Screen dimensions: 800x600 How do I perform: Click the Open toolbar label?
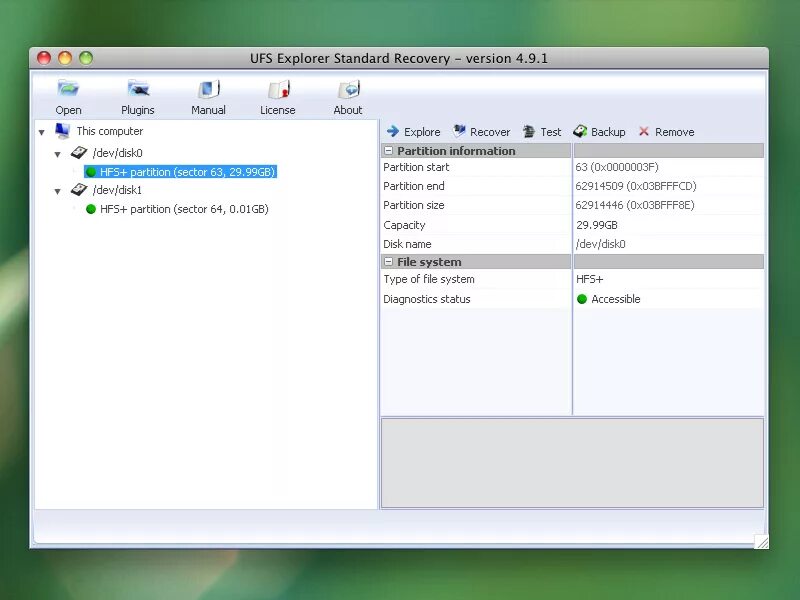pos(68,110)
